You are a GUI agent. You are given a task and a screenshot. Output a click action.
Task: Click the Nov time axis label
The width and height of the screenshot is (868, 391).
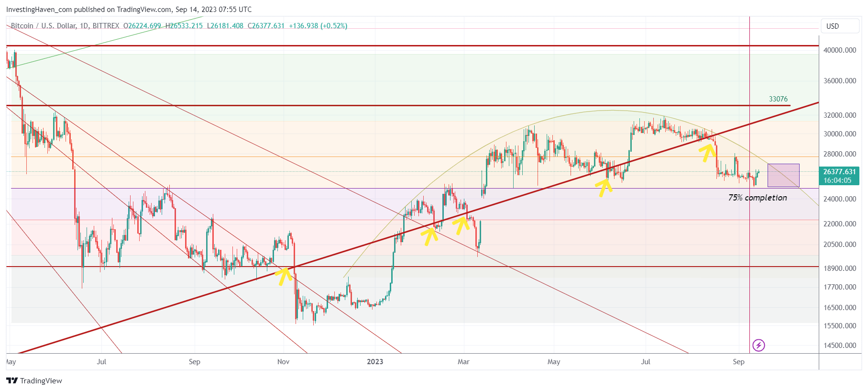click(x=284, y=362)
